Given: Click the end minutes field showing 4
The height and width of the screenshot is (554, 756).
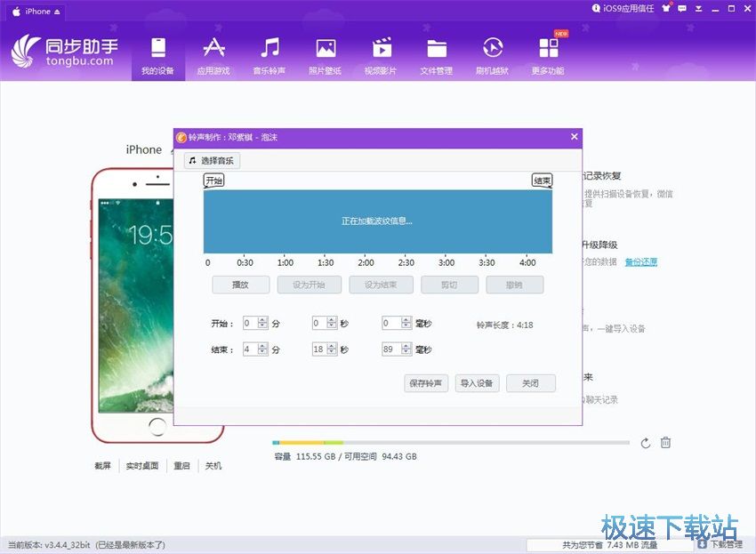Looking at the screenshot, I should [x=250, y=349].
